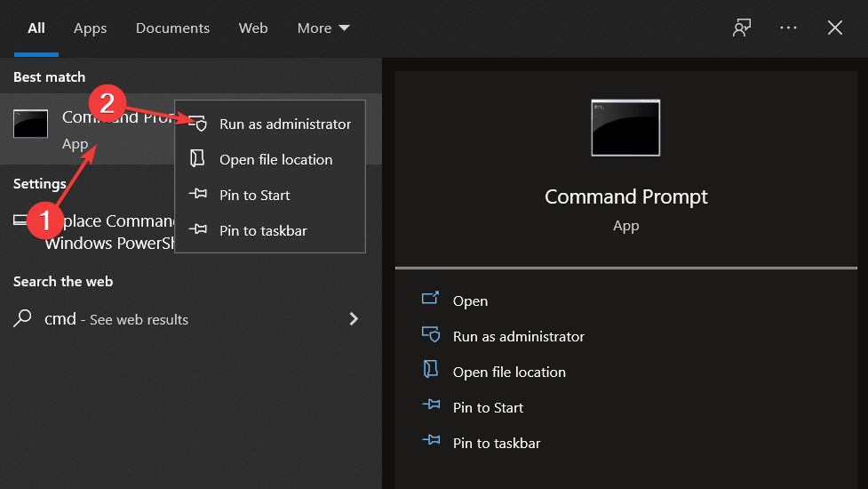Click file location icon in context menu
Image resolution: width=868 pixels, height=489 pixels.
[x=197, y=159]
